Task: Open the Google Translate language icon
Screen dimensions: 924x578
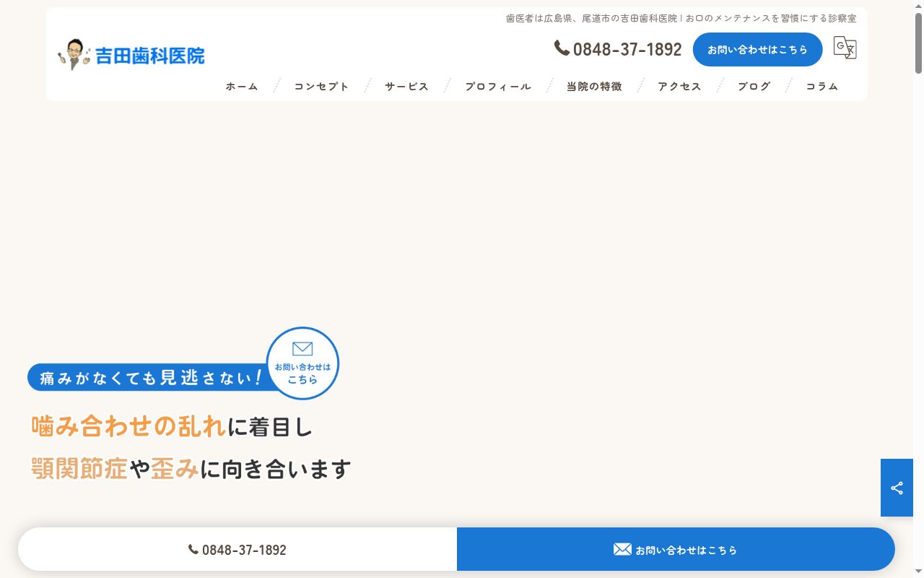Action: [x=845, y=48]
